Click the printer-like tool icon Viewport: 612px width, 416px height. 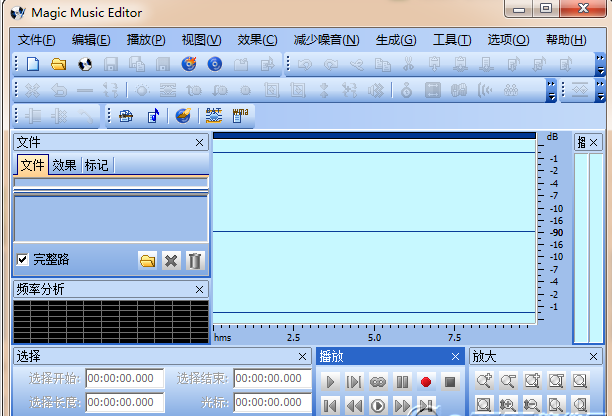[126, 116]
